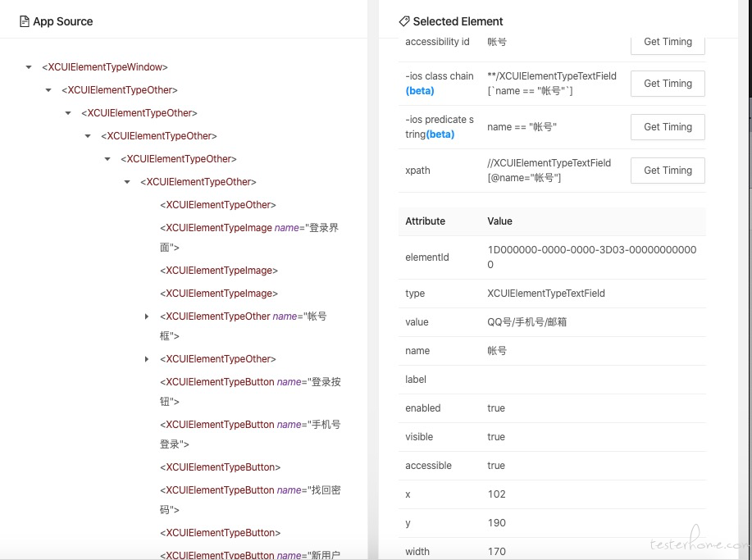This screenshot has width=752, height=560.
Task: Select the unnamed XCUIElementTypeImage below 登录界面
Action: [219, 271]
